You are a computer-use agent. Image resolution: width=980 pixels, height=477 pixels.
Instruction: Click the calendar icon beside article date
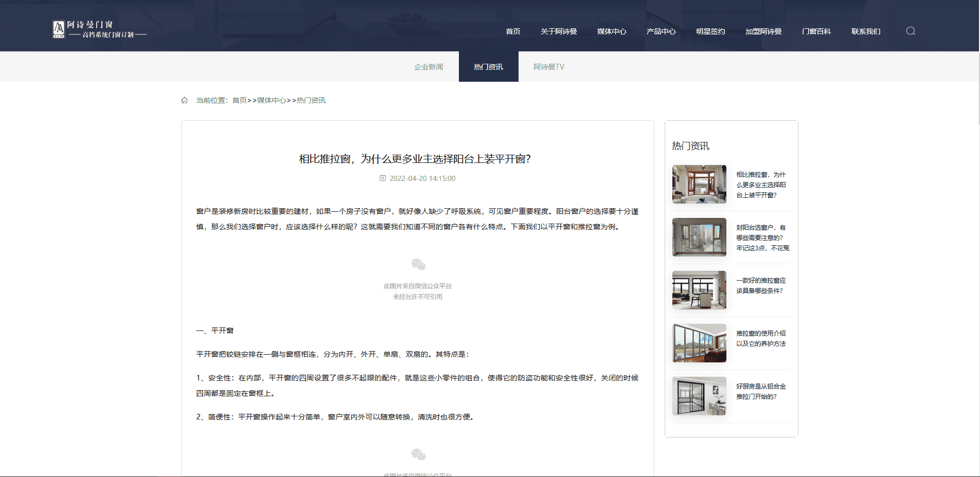tap(383, 178)
